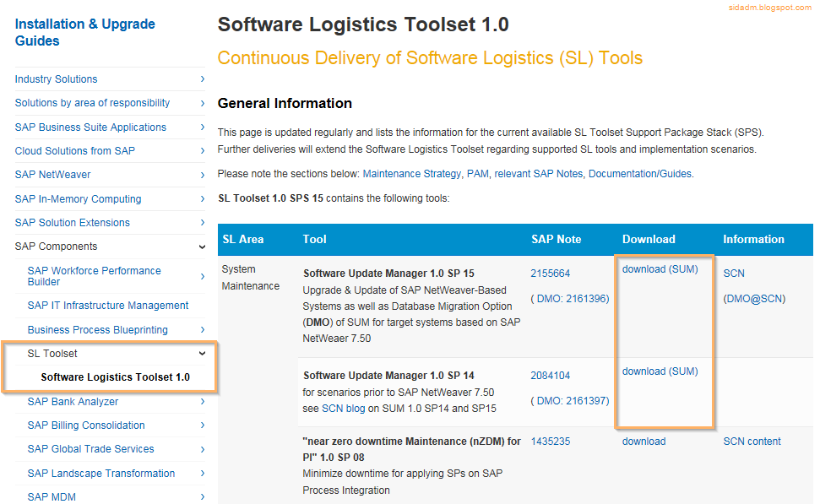Viewport: 820px width, 504px height.
Task: Expand SAP Workforce Performance Builder arrow
Action: point(203,276)
